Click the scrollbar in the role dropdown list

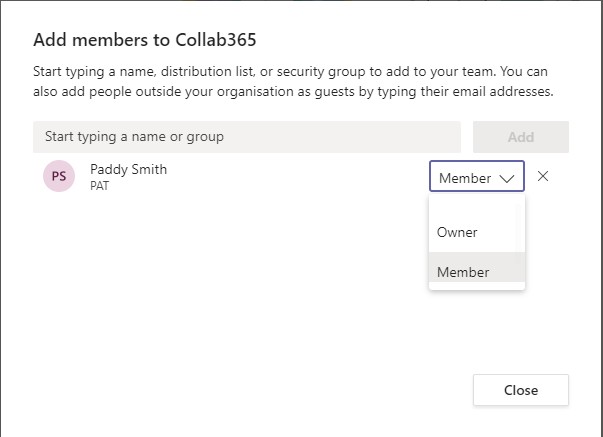point(520,242)
